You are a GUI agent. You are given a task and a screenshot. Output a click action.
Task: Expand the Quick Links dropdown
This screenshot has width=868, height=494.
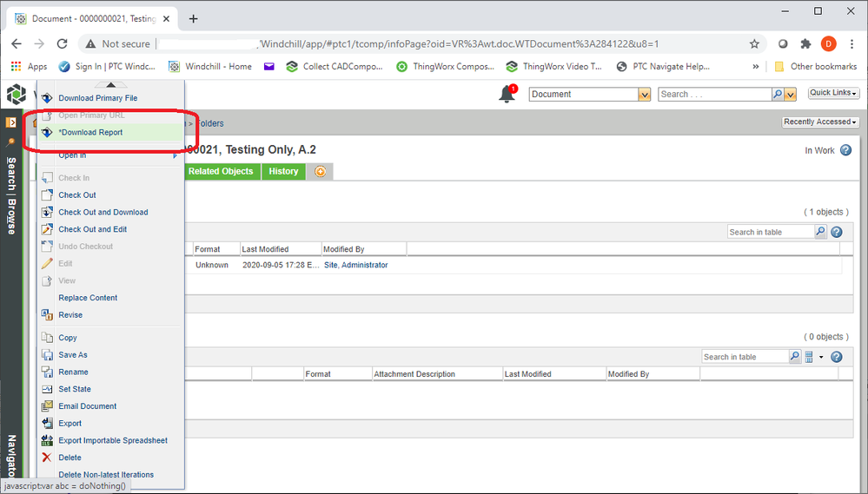pyautogui.click(x=833, y=93)
